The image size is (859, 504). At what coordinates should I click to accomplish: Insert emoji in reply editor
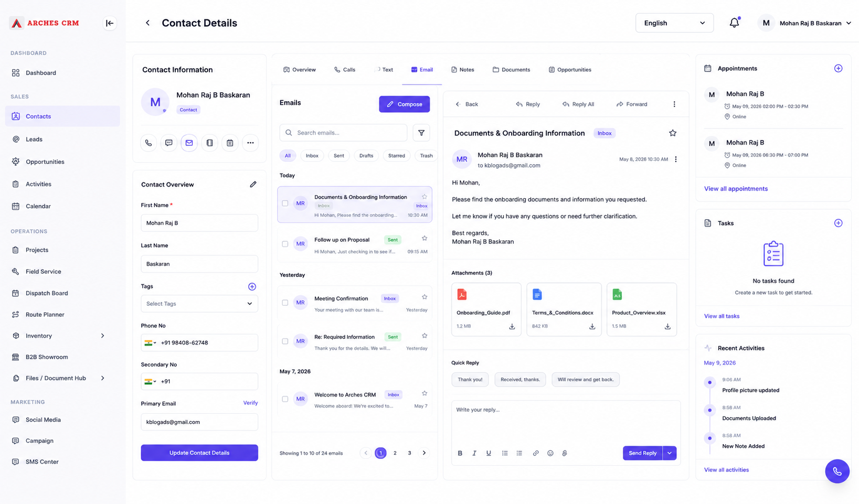pos(550,453)
